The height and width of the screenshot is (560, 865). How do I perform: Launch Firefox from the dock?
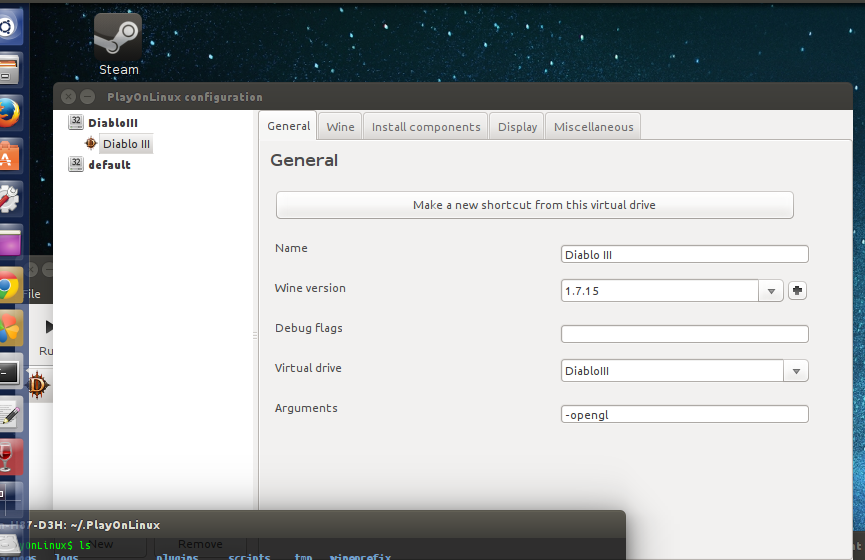pos(9,113)
